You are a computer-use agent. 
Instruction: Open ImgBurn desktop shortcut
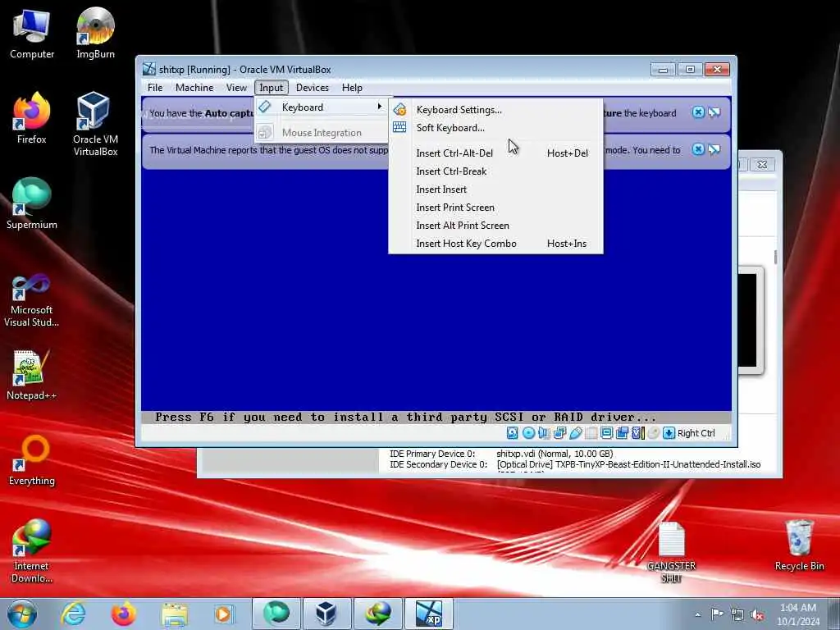[x=95, y=34]
